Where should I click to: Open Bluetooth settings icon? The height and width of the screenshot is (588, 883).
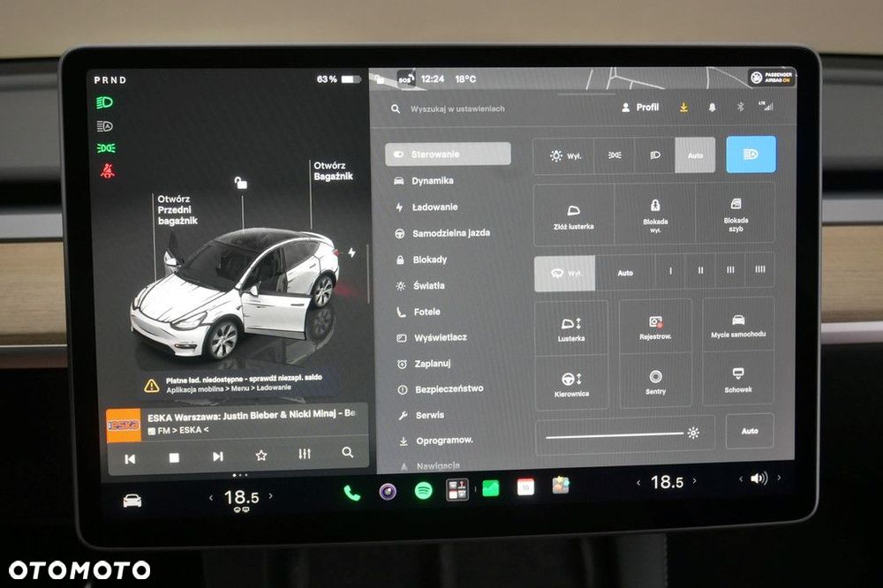[x=741, y=107]
